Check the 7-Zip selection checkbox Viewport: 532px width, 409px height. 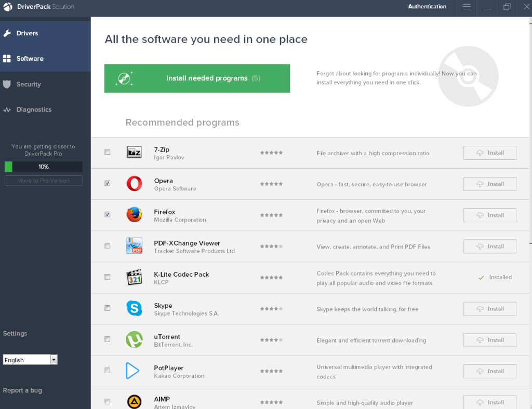(x=107, y=152)
